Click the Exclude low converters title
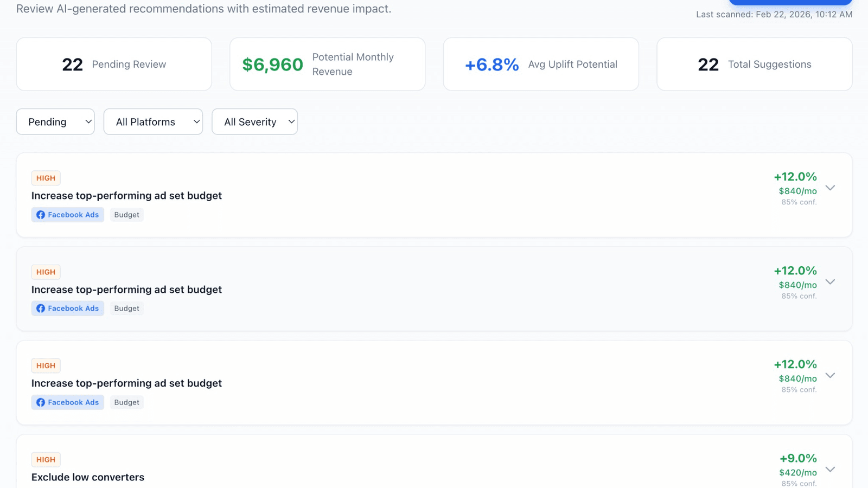868x488 pixels. [88, 477]
